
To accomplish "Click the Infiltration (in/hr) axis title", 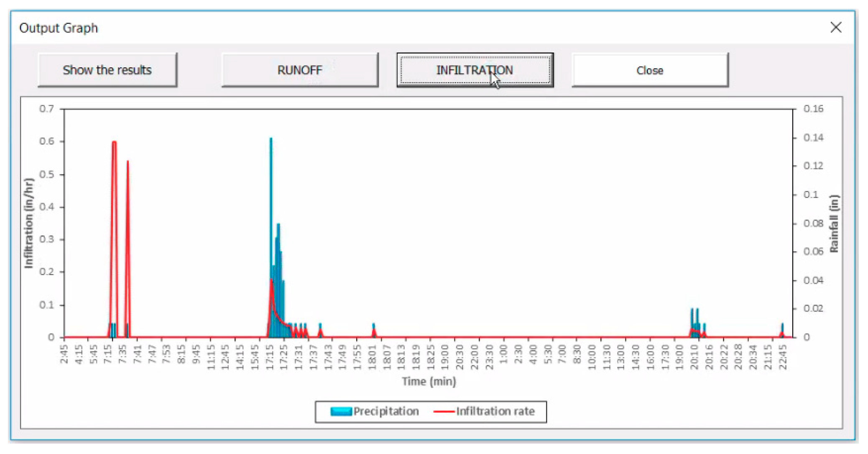I will 28,223.
